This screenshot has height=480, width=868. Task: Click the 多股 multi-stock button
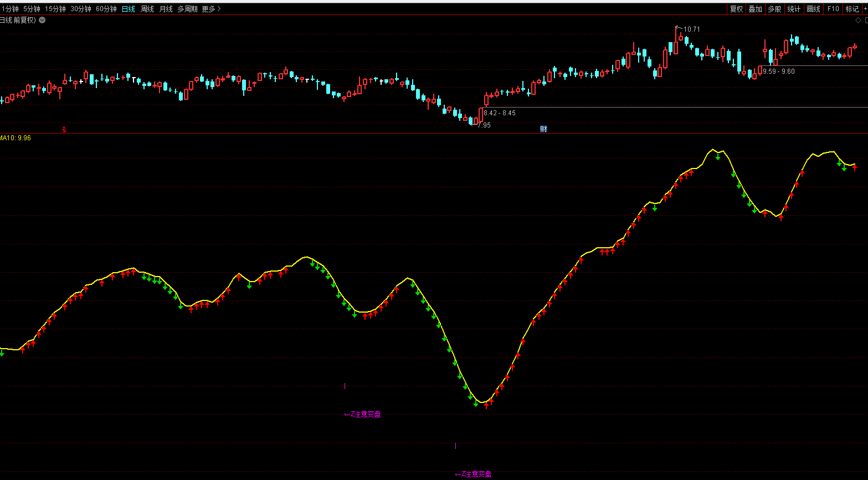(x=774, y=9)
